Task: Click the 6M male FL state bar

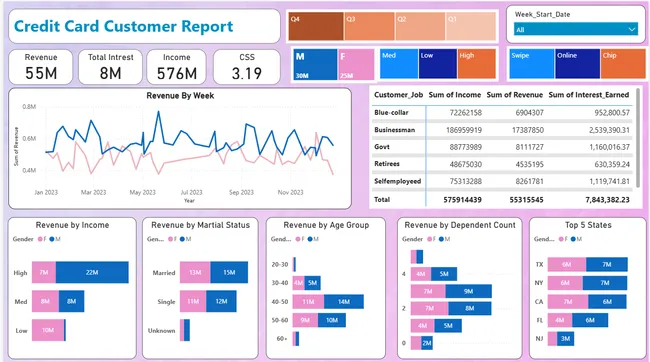Action: pyautogui.click(x=590, y=320)
